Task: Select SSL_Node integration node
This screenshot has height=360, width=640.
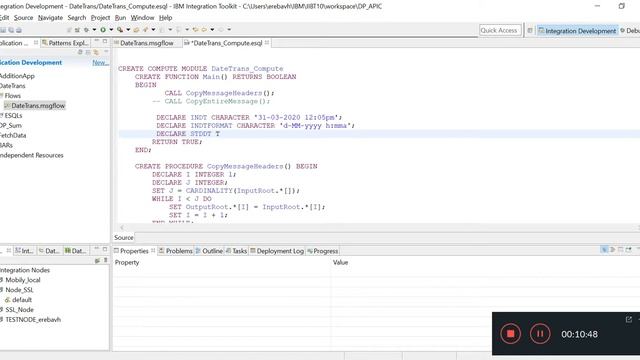Action: point(19,310)
